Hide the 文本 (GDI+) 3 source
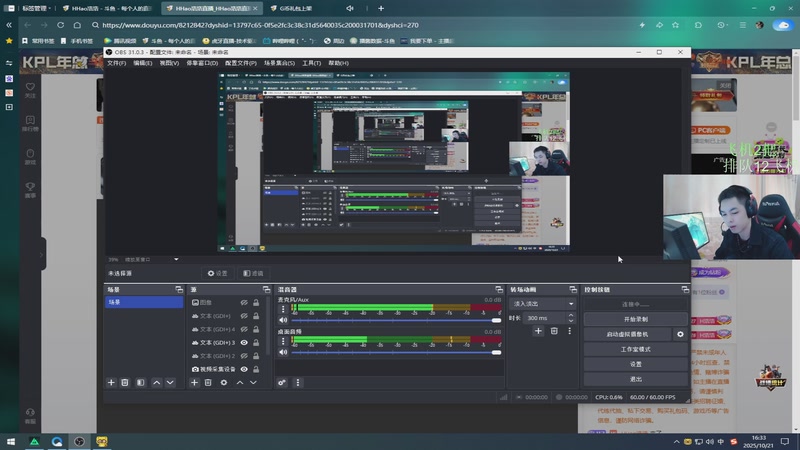Screen dimensions: 800x450 point(244,342)
